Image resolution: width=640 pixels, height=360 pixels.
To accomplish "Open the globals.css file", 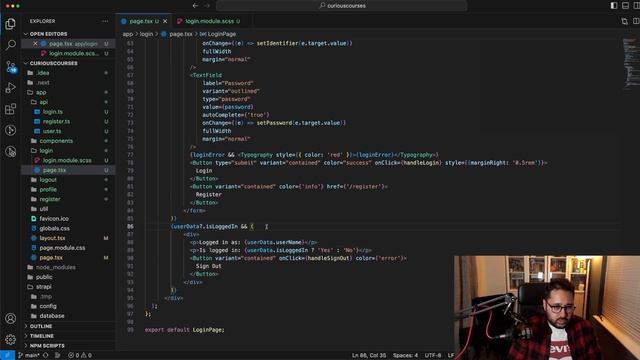I will click(x=68, y=229).
